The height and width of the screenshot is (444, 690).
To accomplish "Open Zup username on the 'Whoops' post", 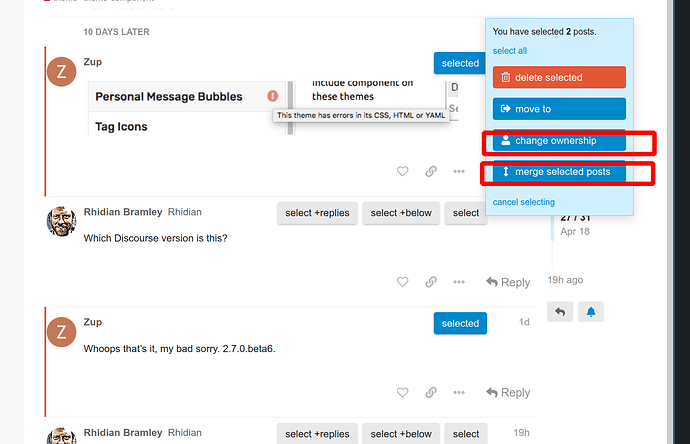I will pos(93,322).
